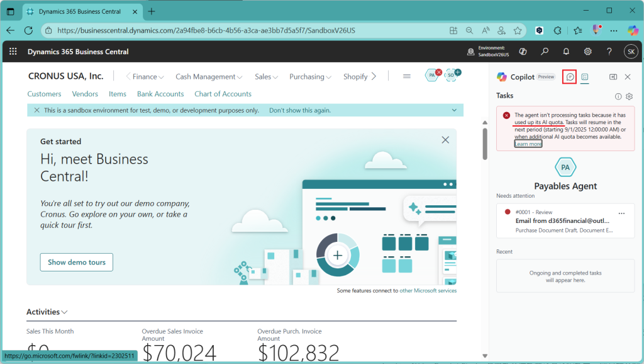Expand the sandbox notification chevron
644x364 pixels.
(x=454, y=110)
